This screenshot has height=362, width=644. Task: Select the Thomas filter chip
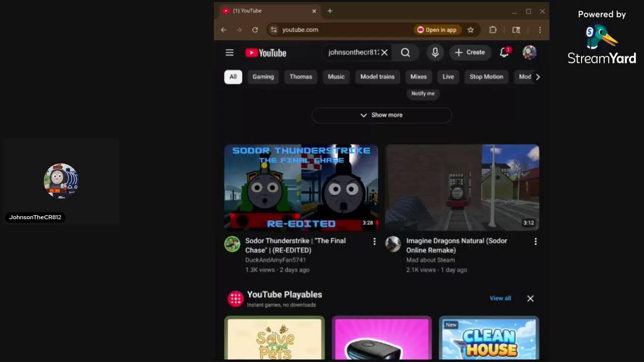(x=301, y=77)
